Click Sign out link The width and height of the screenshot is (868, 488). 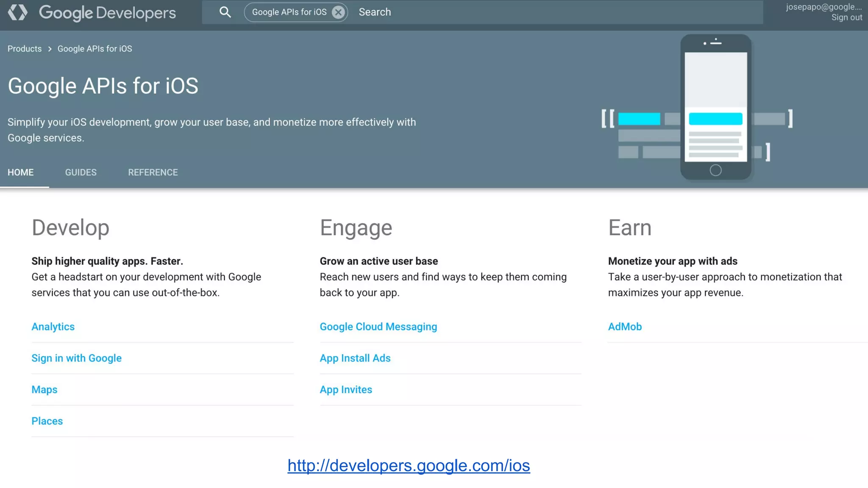coord(846,17)
